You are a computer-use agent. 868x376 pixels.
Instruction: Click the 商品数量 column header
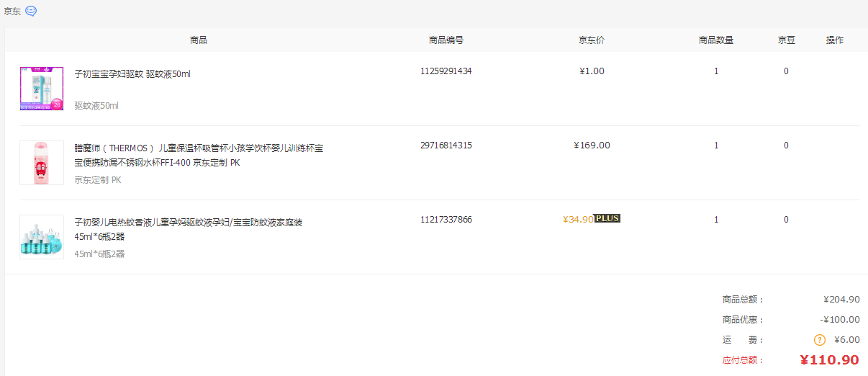[x=716, y=40]
